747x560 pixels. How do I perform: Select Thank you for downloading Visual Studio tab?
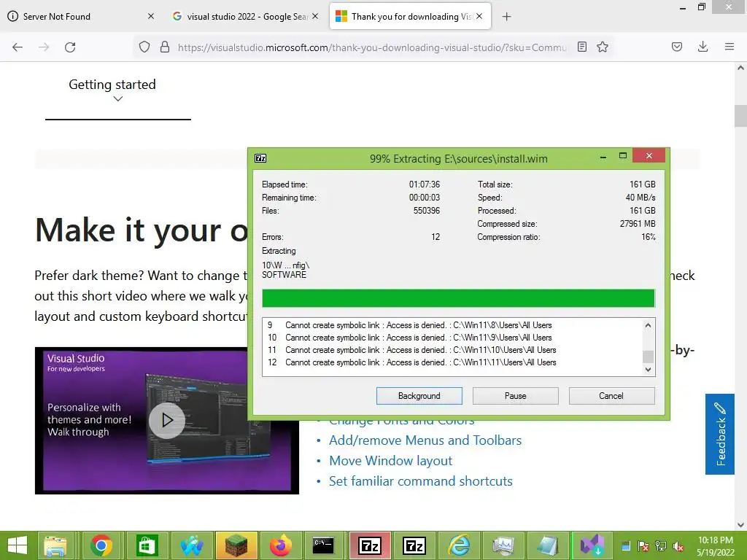point(410,16)
